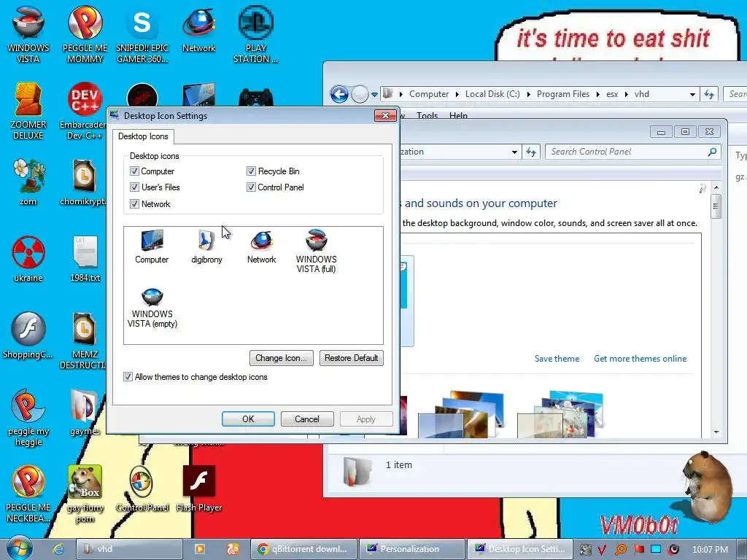This screenshot has height=560, width=747.
Task: Click the Personalization help question icon
Action: (x=703, y=189)
